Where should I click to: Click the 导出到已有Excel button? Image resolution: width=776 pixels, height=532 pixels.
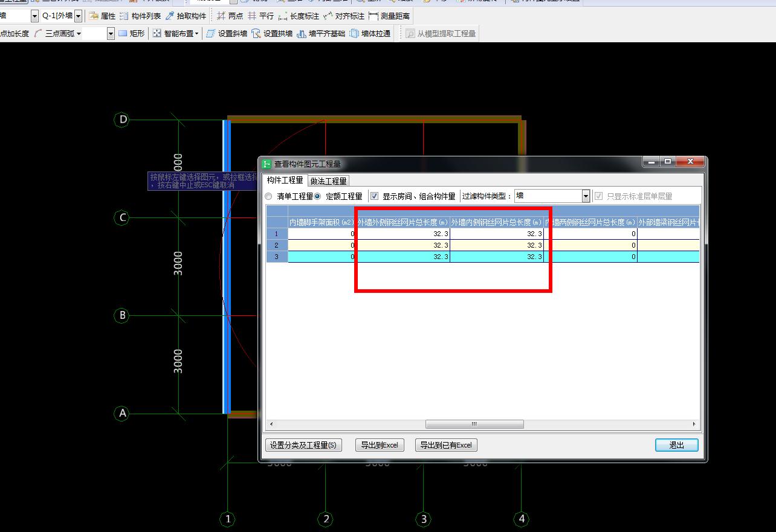pos(447,445)
